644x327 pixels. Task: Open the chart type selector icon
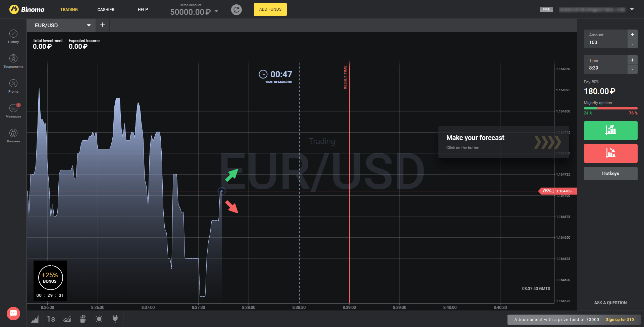(x=35, y=319)
